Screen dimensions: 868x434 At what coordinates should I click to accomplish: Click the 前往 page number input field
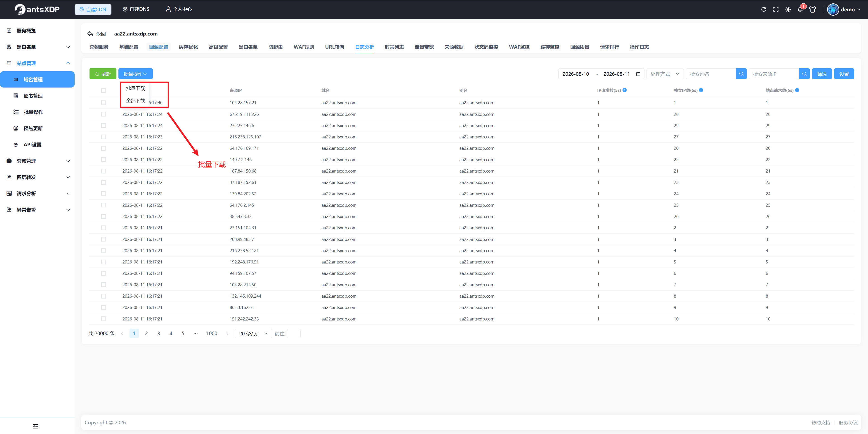(293, 334)
